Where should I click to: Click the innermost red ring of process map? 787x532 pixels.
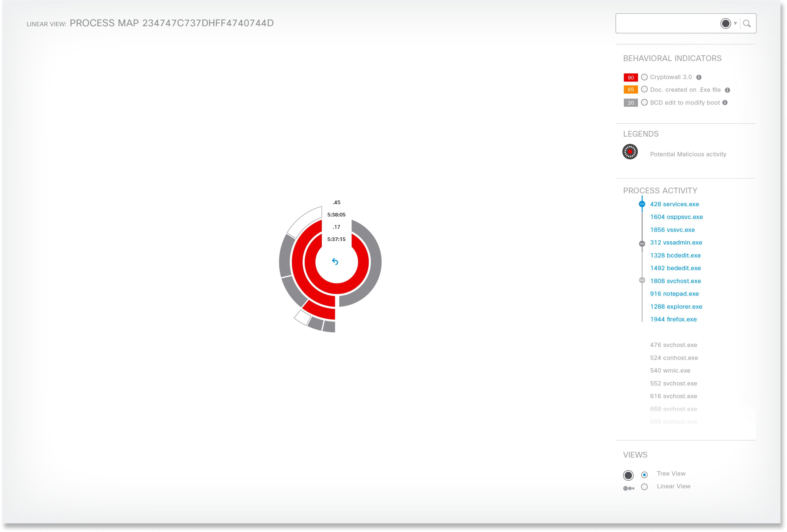click(336, 289)
